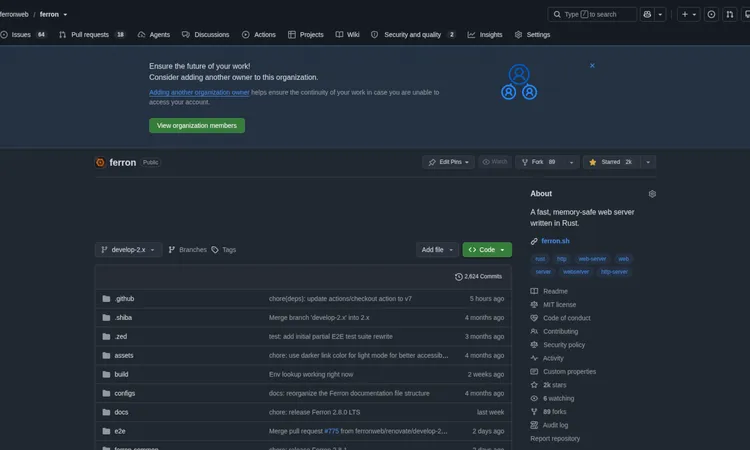Image resolution: width=750 pixels, height=450 pixels.
Task: Select the rust topic tag
Action: 540,259
